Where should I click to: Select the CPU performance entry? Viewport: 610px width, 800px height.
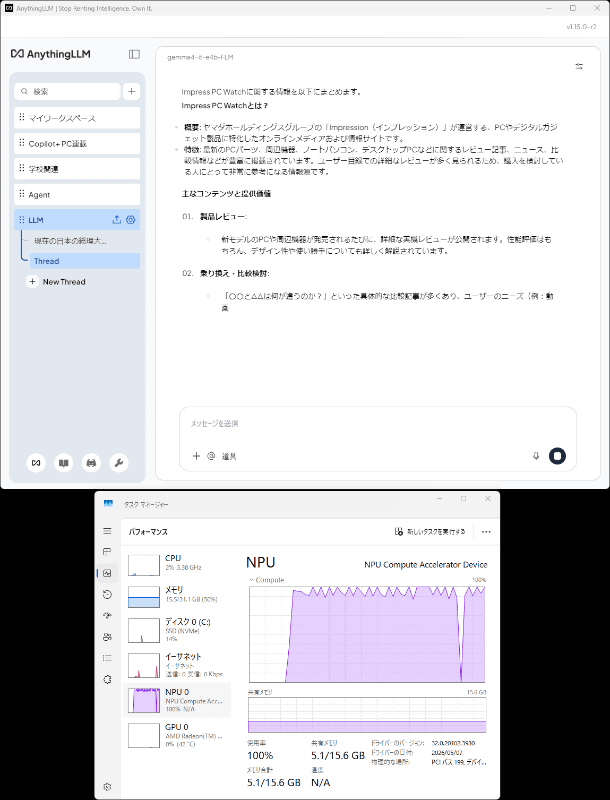(x=176, y=565)
